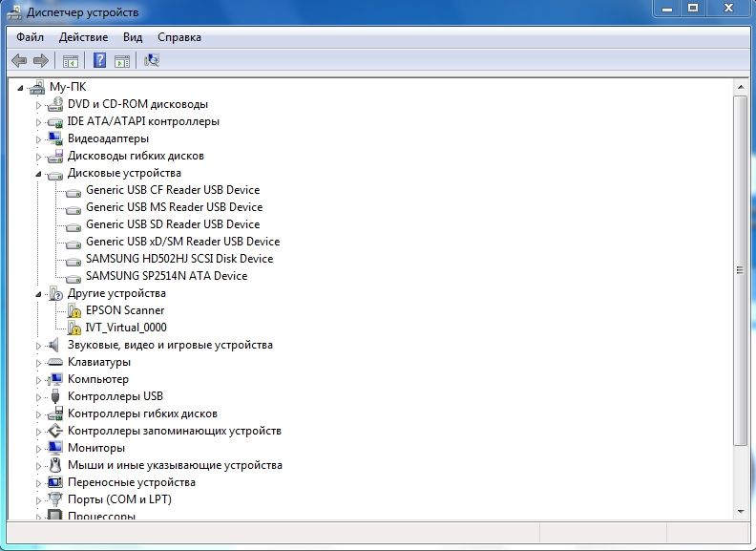
Task: Click the Дисководы гибких дисков icon
Action: 55,156
